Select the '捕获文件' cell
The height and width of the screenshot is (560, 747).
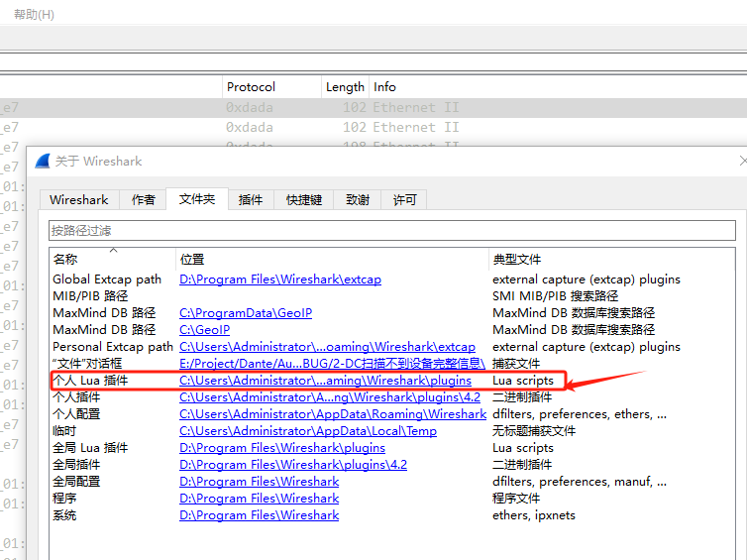[x=516, y=364]
